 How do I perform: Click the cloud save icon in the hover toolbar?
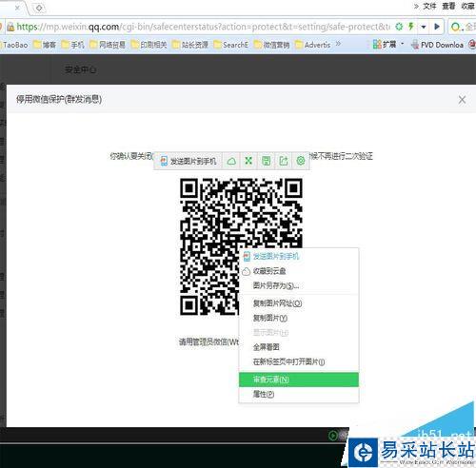pos(231,161)
